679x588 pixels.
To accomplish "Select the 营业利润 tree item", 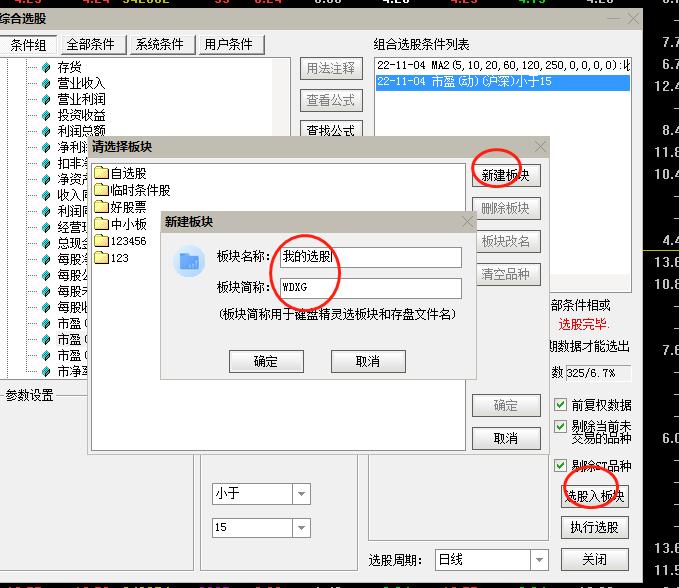I will [81, 100].
